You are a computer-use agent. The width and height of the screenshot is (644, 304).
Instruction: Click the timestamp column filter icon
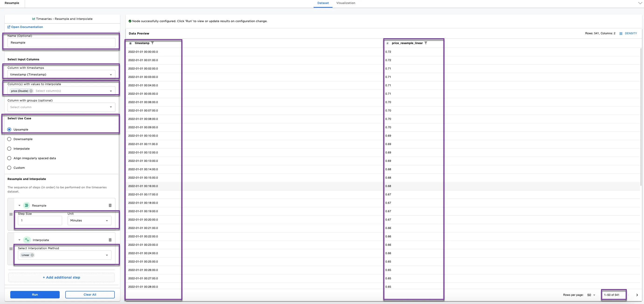(x=152, y=43)
